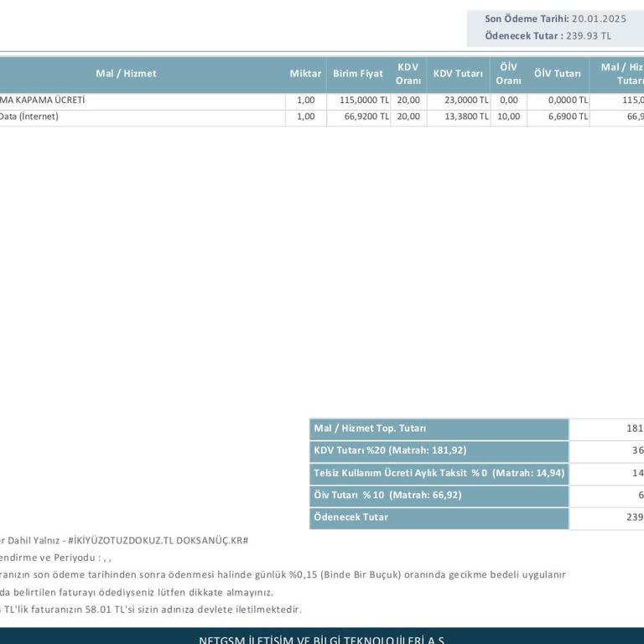Select the Birim Fiyat column header
This screenshot has height=644, width=644.
coord(358,74)
